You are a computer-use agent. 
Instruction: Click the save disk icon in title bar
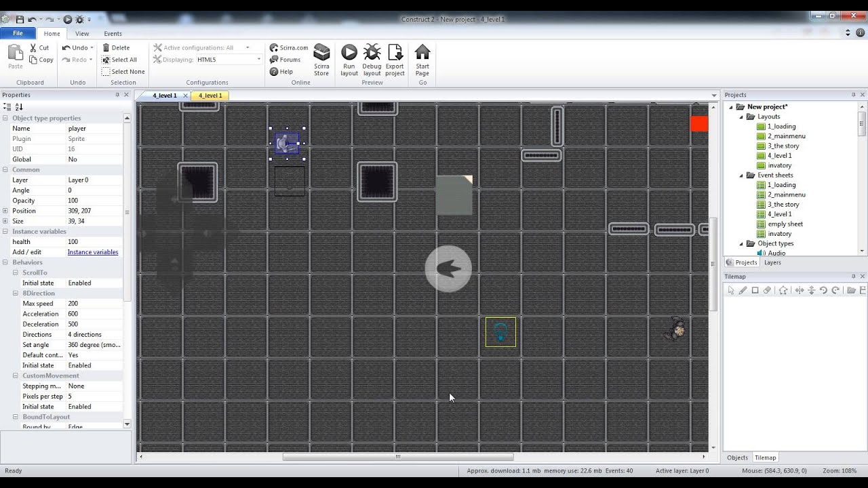tap(20, 20)
